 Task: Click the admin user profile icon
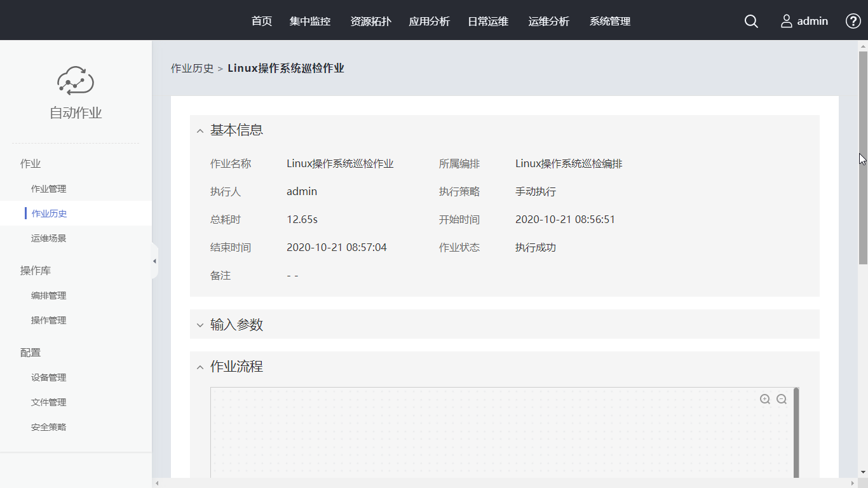click(787, 21)
